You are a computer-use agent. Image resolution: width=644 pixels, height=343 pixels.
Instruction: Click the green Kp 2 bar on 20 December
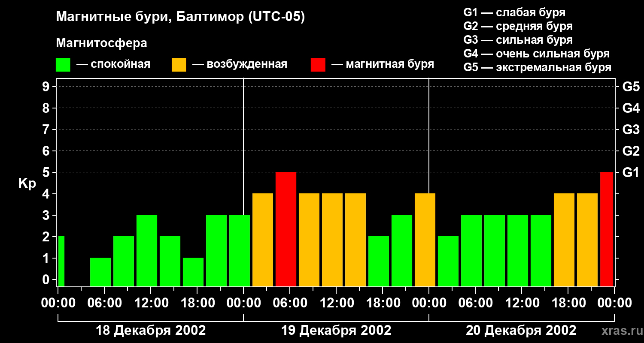[448, 261]
